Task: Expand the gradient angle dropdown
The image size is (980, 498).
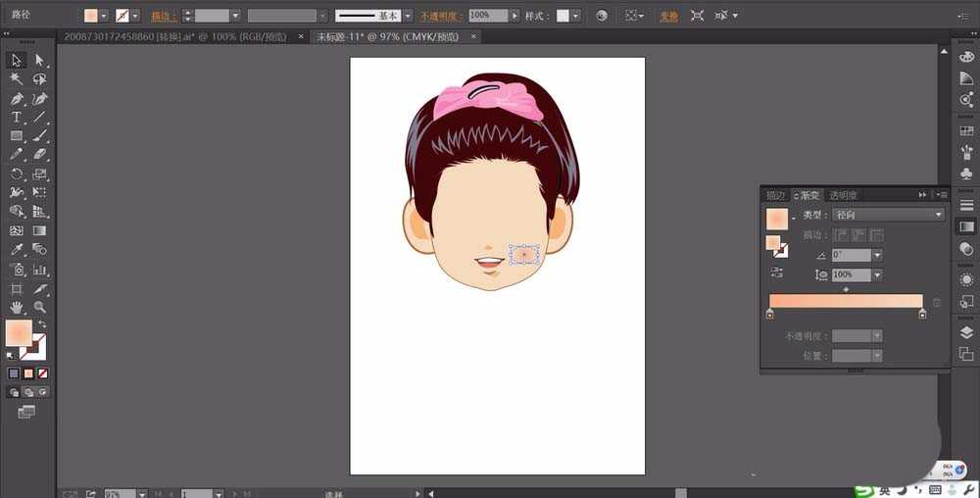Action: (876, 255)
